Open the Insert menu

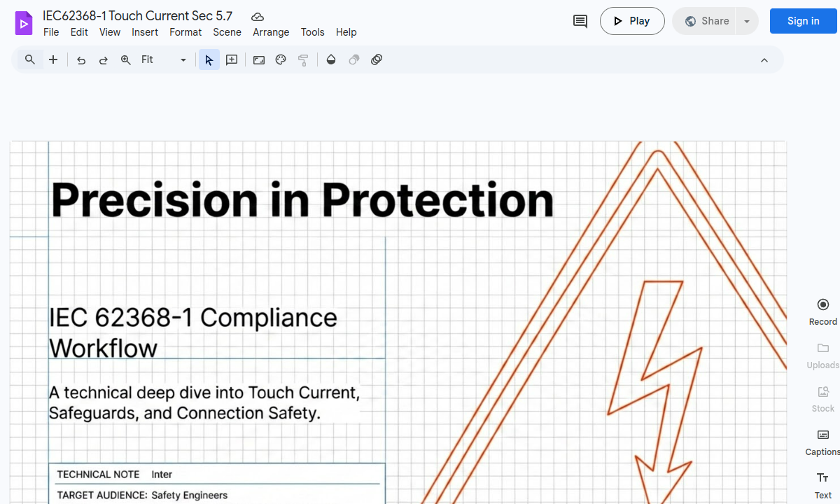pos(145,32)
